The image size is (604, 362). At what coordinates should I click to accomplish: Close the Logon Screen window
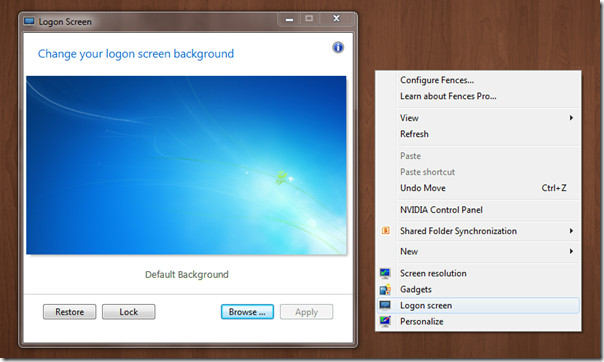336,19
